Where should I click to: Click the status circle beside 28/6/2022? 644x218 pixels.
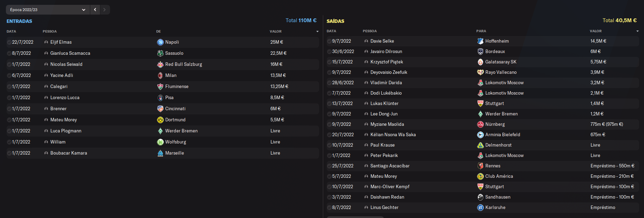point(329,83)
